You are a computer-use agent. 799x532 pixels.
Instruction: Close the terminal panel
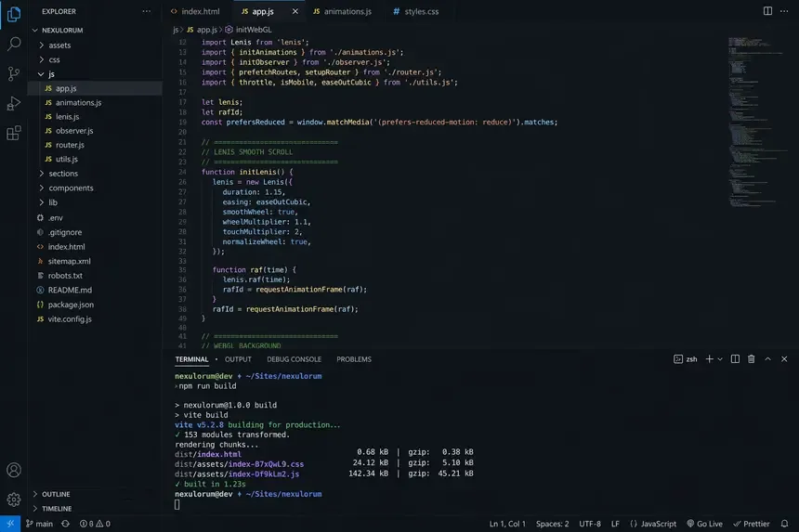click(x=784, y=359)
